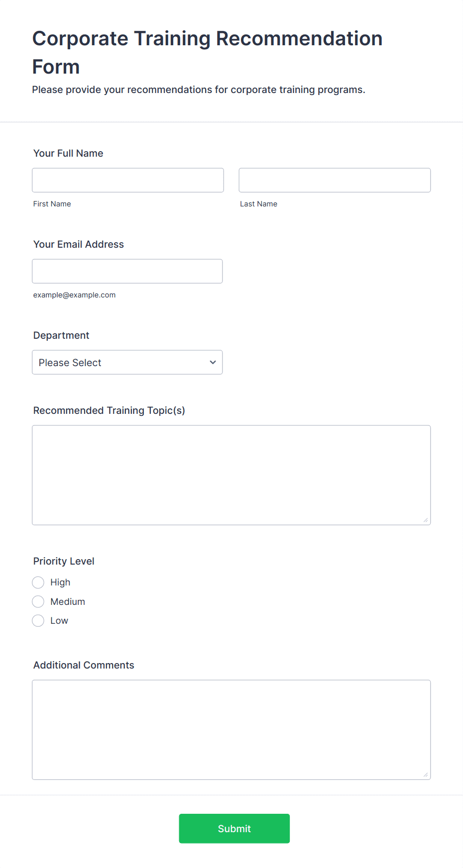Click the Low priority label text

click(59, 620)
